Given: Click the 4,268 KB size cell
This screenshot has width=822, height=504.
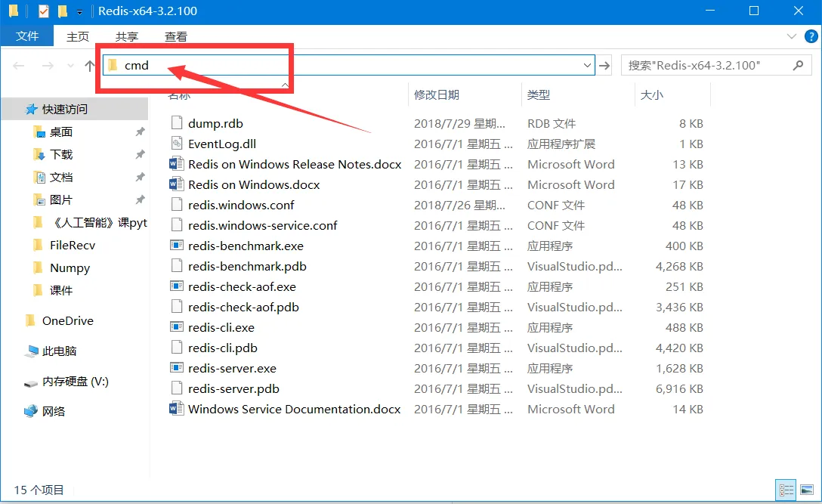Looking at the screenshot, I should click(679, 267).
